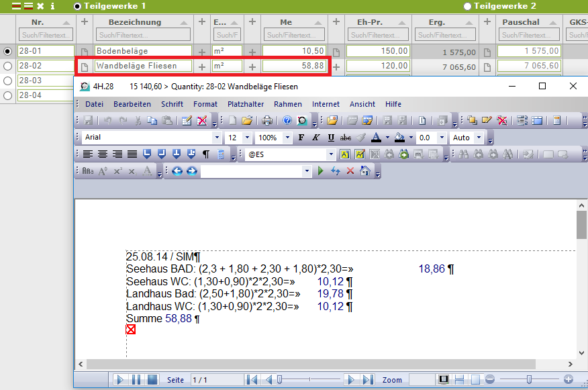Click the center text alignment icon
This screenshot has width=588, height=390.
[x=103, y=154]
